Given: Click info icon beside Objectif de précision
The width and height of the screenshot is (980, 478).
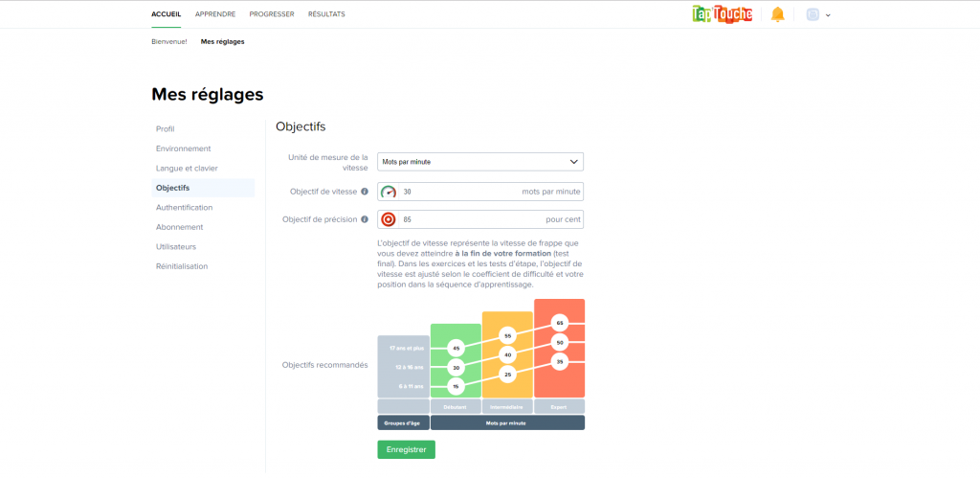Looking at the screenshot, I should [x=365, y=219].
